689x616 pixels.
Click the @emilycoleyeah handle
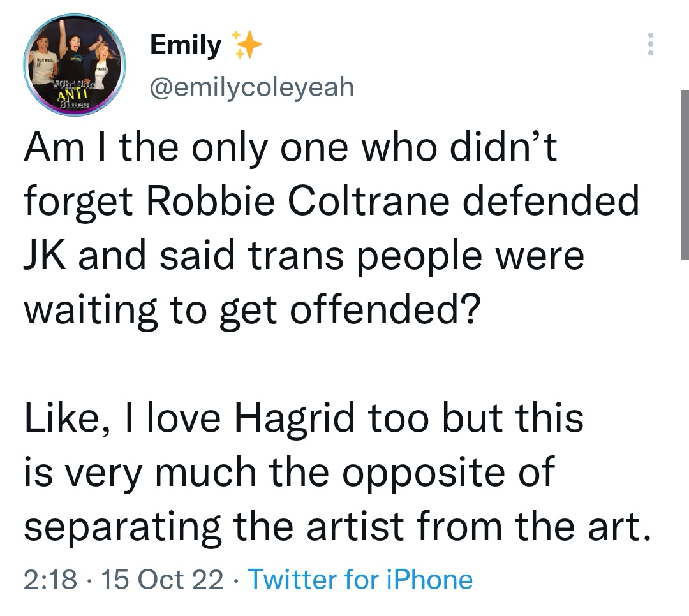[x=251, y=87]
